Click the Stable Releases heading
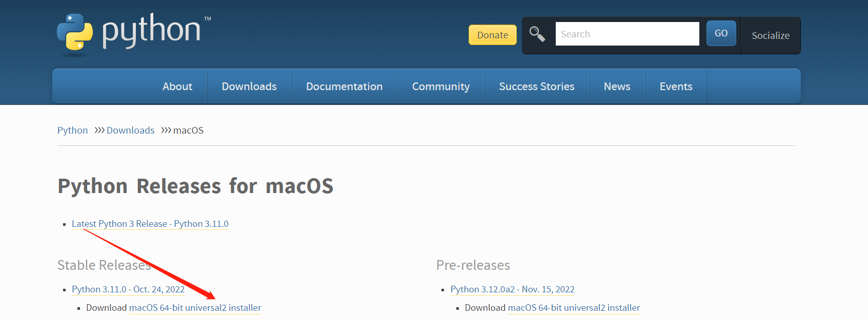The width and height of the screenshot is (868, 320). pos(104,265)
